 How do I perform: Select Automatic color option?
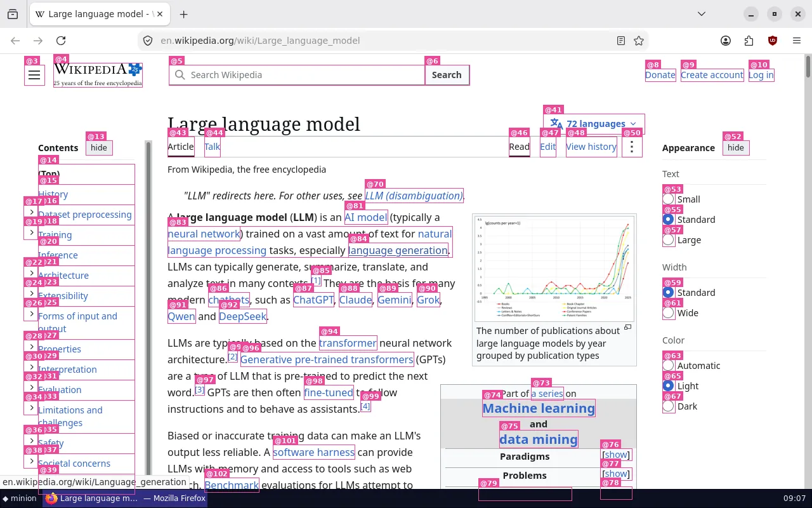click(x=668, y=366)
